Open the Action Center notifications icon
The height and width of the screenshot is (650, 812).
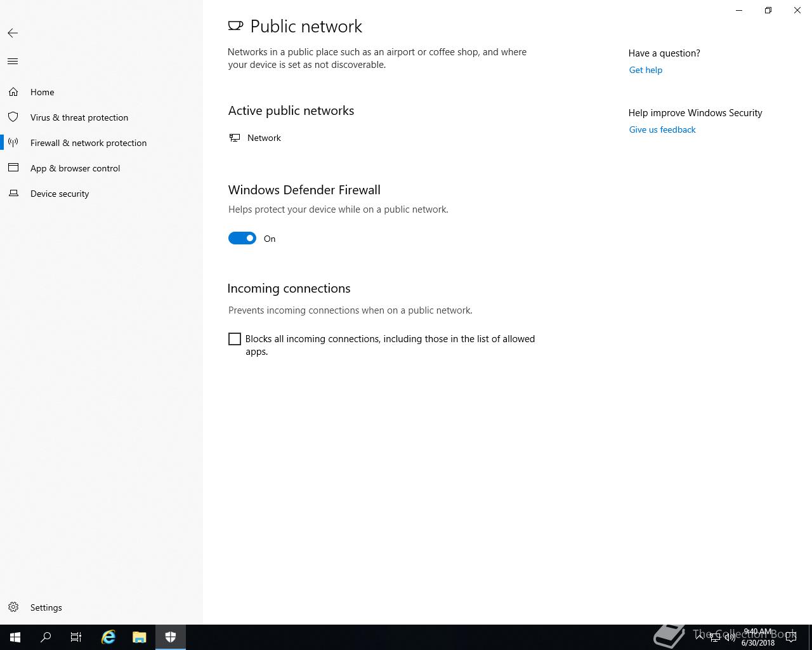point(791,637)
